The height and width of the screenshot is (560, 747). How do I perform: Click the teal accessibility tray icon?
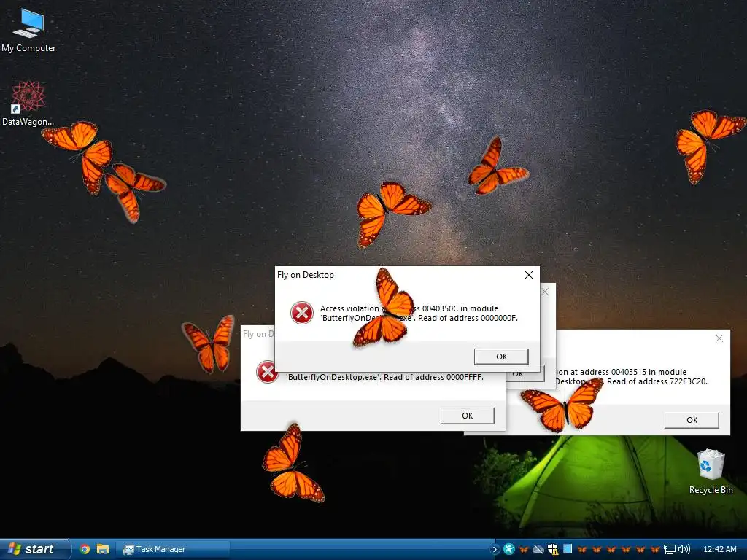point(508,549)
